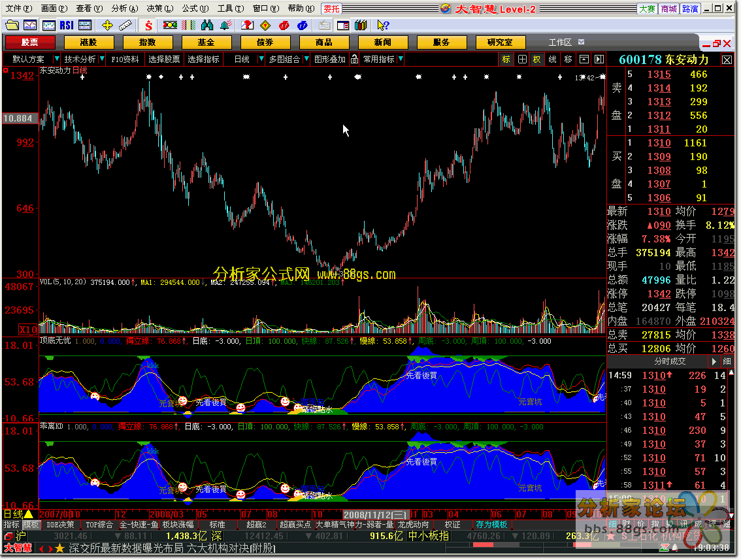Expand the 默认方案 dropdown arrow
The height and width of the screenshot is (560, 741).
coord(57,59)
